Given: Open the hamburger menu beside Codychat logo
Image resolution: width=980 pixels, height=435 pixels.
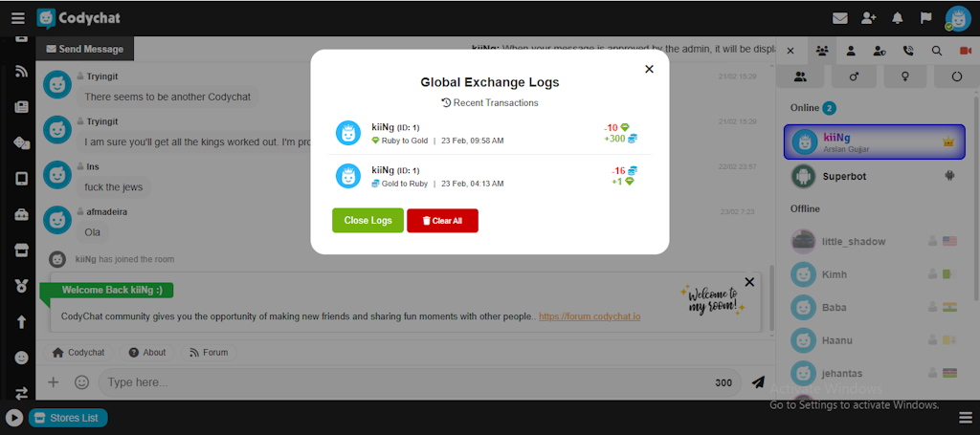Looking at the screenshot, I should pos(18,19).
